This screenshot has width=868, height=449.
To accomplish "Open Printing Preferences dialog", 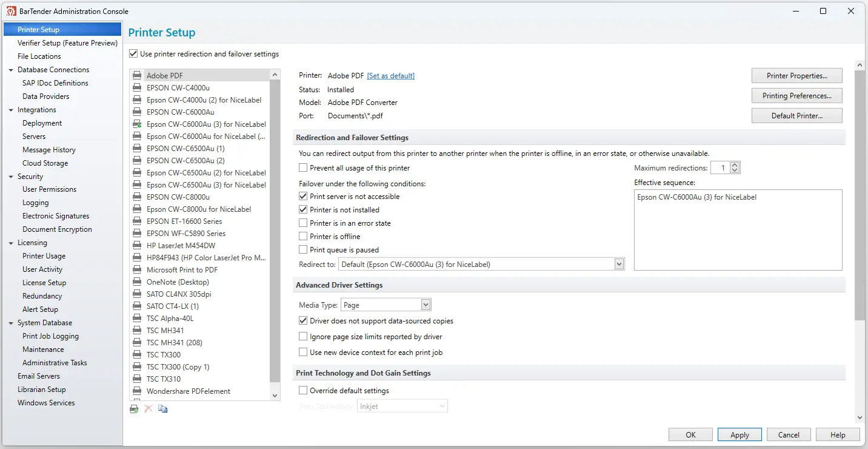I will coord(797,96).
